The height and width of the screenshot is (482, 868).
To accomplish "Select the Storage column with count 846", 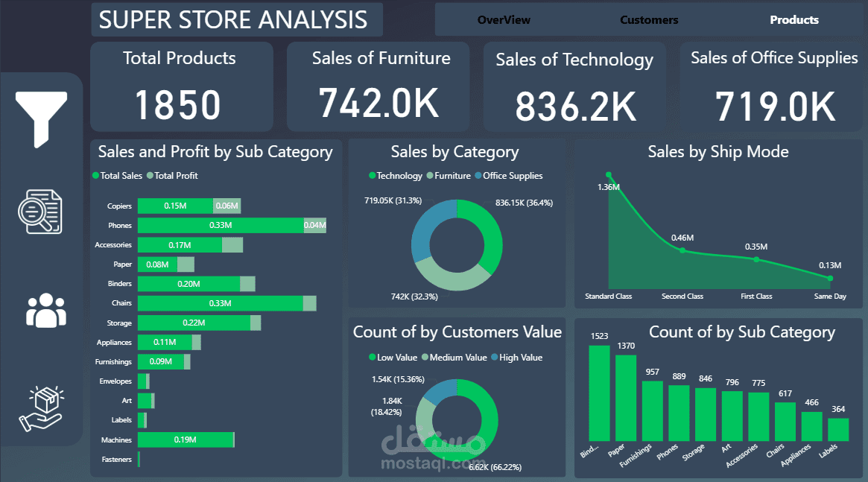I will 706,414.
